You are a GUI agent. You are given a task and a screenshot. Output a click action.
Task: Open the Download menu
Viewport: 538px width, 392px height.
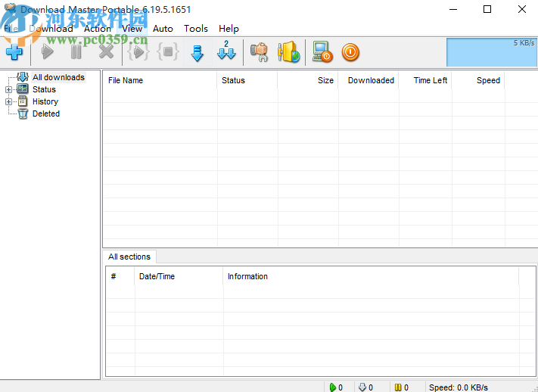pos(51,29)
